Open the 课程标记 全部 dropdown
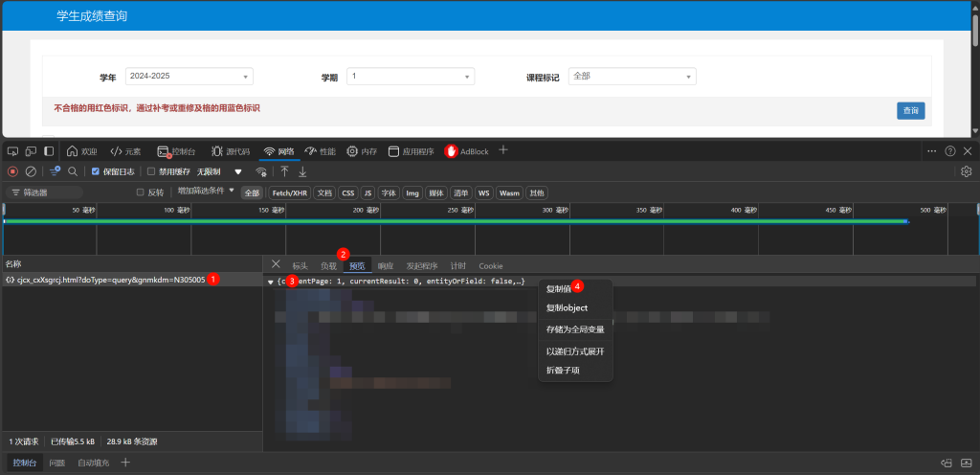 click(x=632, y=77)
